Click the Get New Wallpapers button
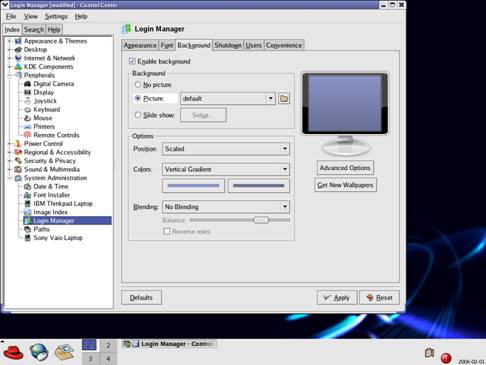Image resolution: width=486 pixels, height=365 pixels. click(x=345, y=185)
